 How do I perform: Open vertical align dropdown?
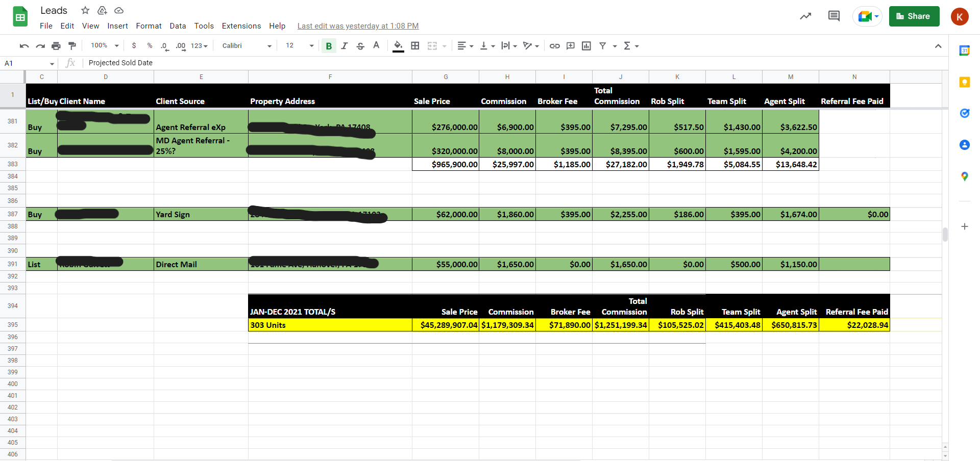coord(487,46)
